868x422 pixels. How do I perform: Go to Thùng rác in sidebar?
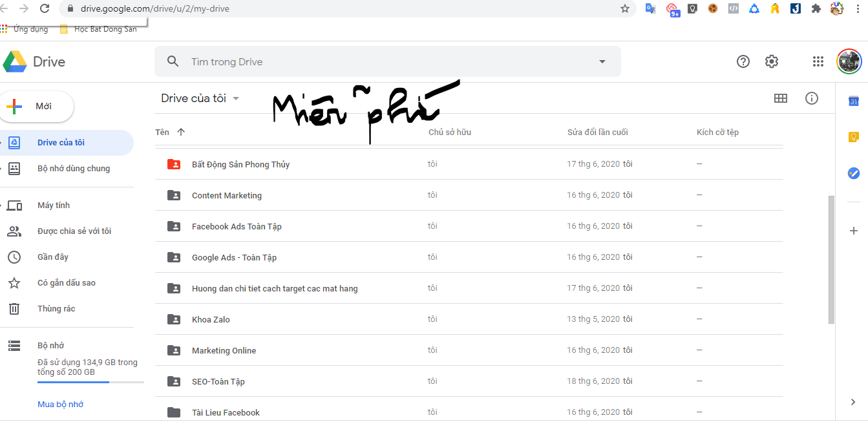[56, 309]
